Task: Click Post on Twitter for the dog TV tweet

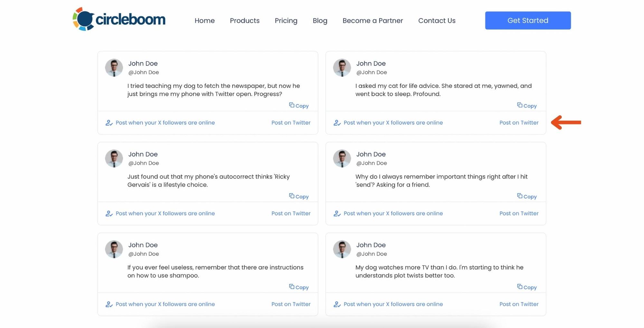Action: (519, 304)
